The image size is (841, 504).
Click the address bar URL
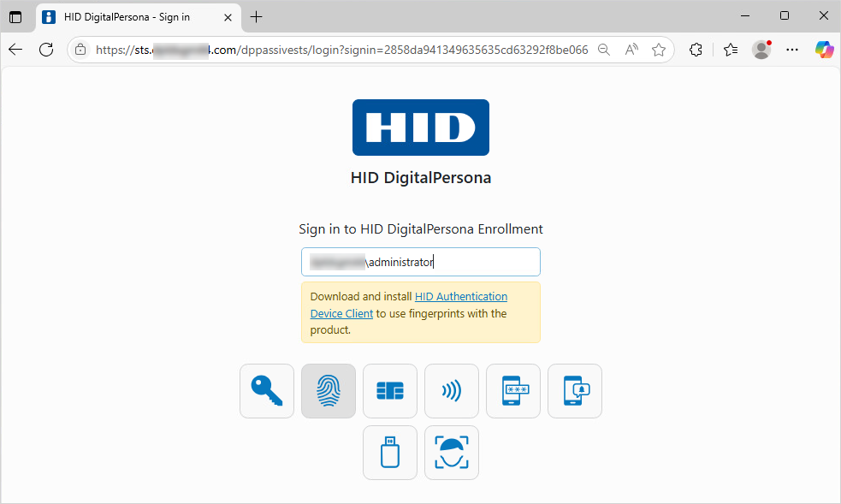(x=342, y=50)
